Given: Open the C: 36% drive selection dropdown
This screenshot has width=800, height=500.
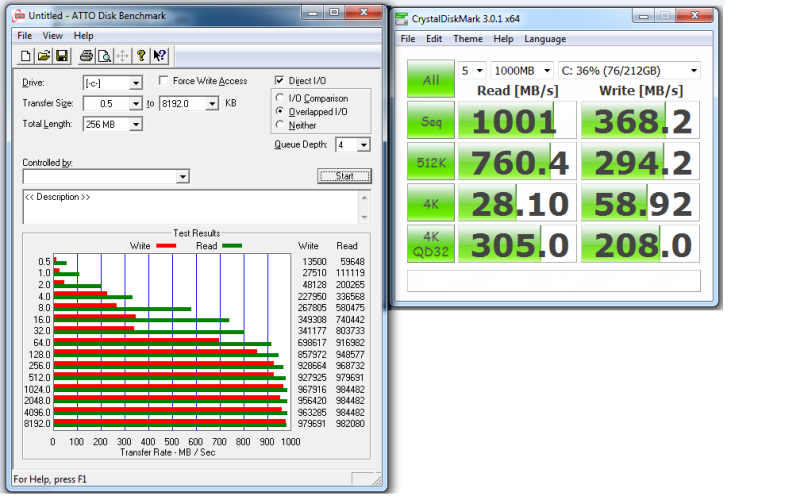Looking at the screenshot, I should [694, 70].
